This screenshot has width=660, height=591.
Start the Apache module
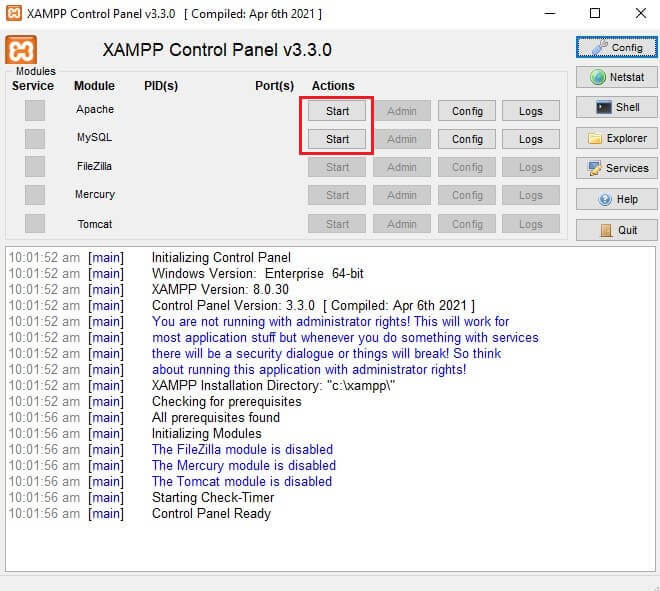click(x=337, y=111)
